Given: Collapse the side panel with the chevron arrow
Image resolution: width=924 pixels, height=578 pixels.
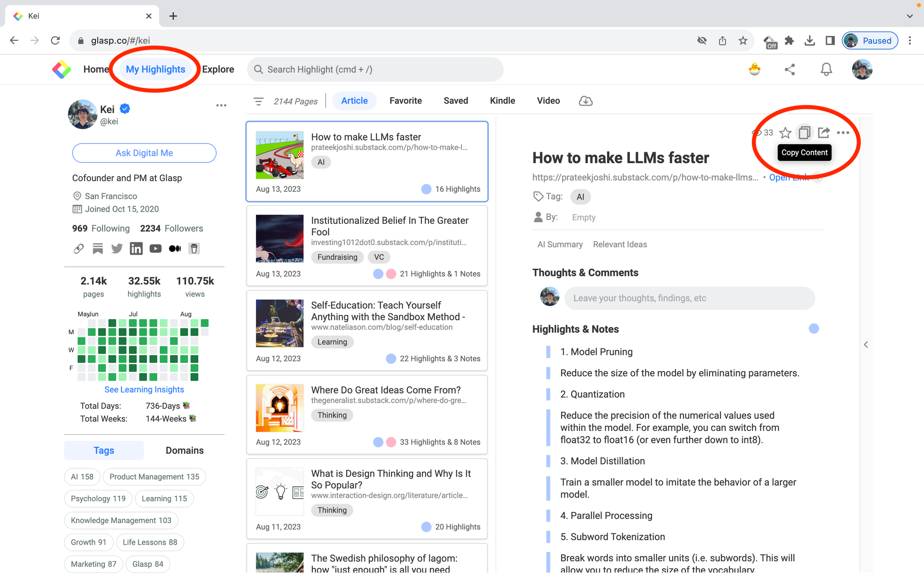Looking at the screenshot, I should coord(866,344).
